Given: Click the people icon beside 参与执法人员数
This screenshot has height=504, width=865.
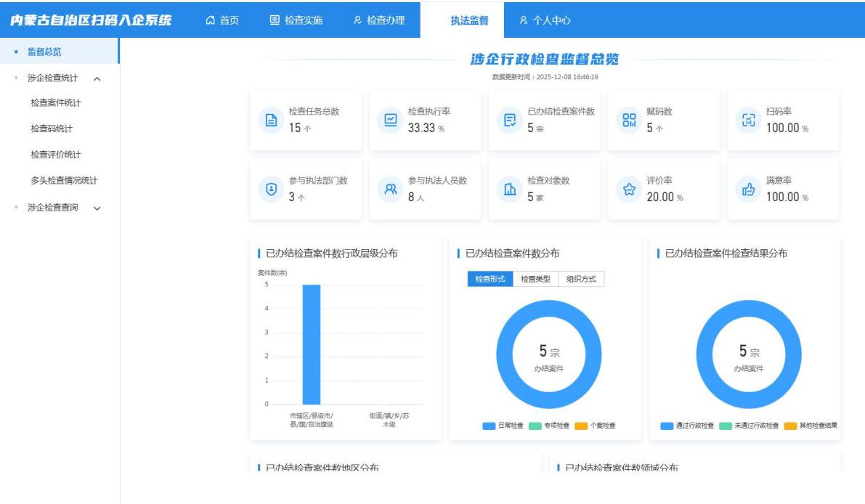Looking at the screenshot, I should pos(391,190).
